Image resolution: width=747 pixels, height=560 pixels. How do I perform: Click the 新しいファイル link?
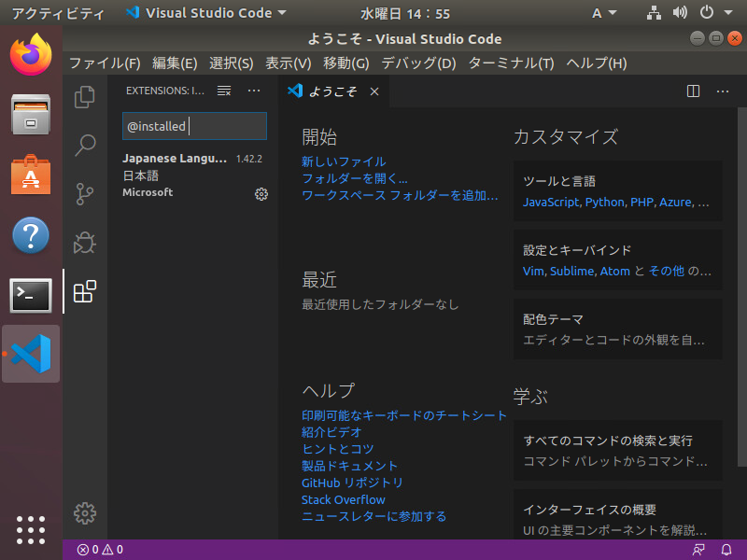[x=344, y=161]
